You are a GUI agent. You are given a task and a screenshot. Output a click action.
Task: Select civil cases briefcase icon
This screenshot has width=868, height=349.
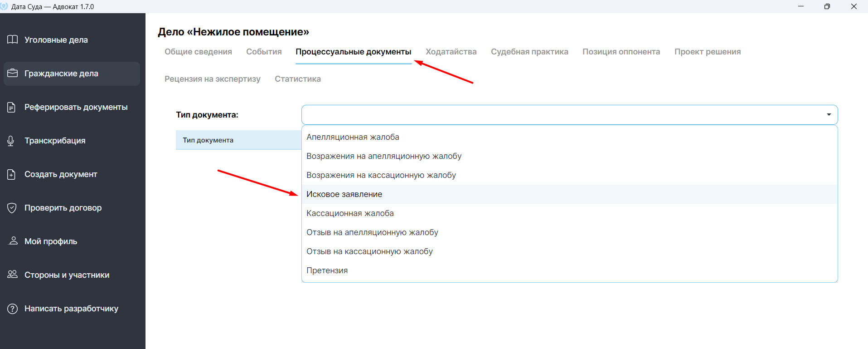[13, 73]
